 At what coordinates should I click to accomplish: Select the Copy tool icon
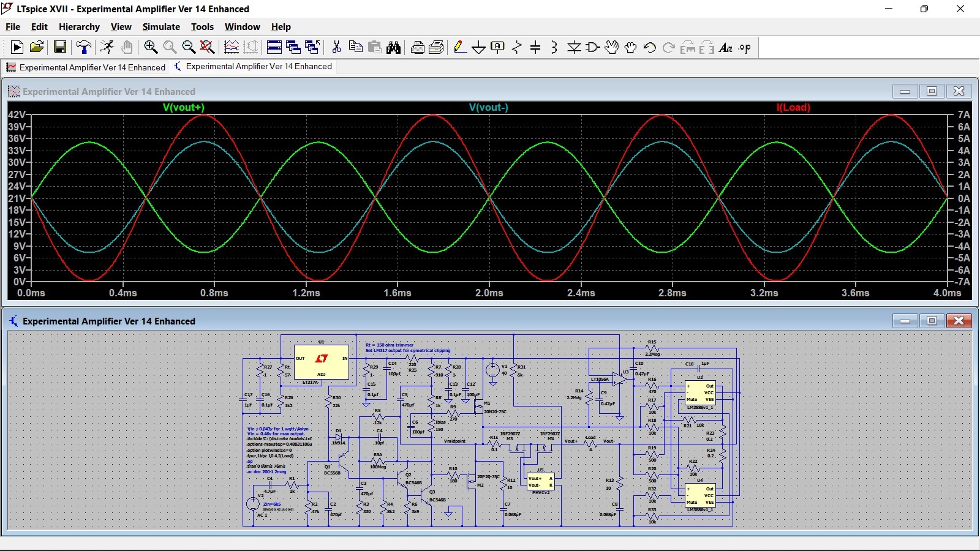[x=355, y=47]
